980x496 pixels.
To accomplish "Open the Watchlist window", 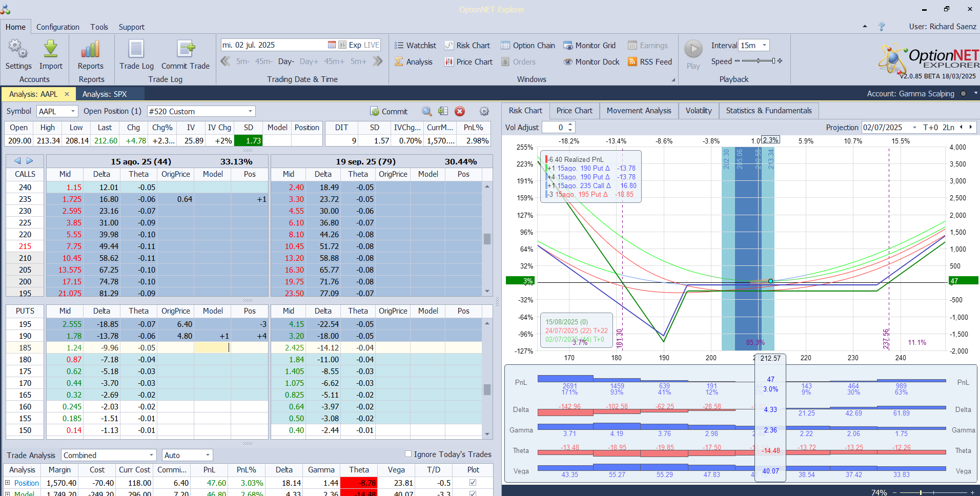I will point(415,46).
